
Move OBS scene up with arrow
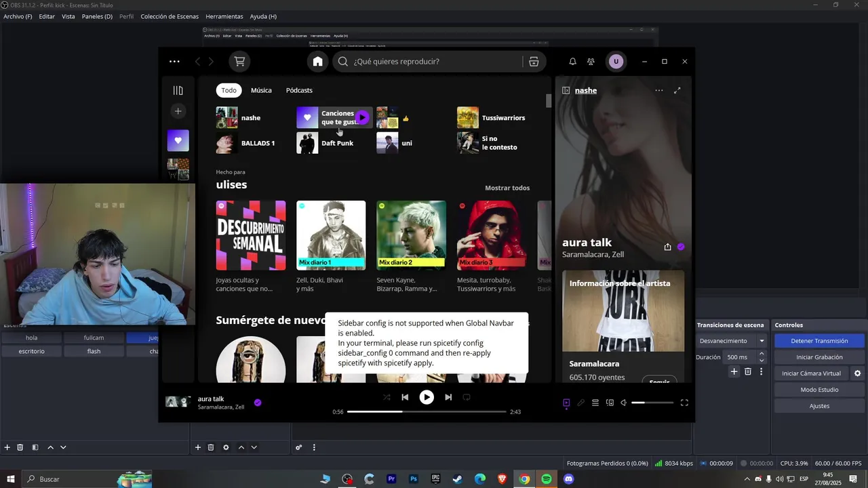(50, 447)
